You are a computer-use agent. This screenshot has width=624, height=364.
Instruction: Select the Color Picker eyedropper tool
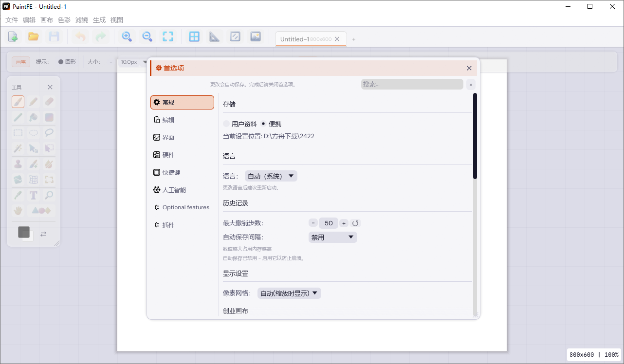pos(18,195)
